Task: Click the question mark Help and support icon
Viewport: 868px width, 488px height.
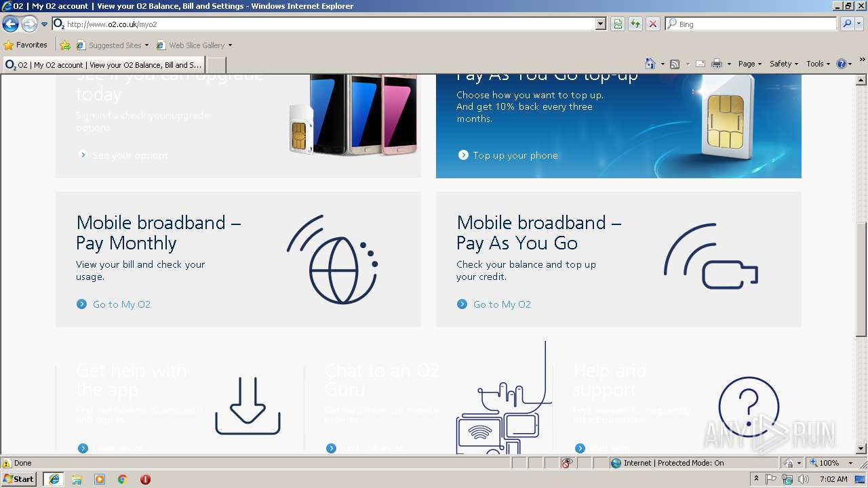Action: [749, 407]
